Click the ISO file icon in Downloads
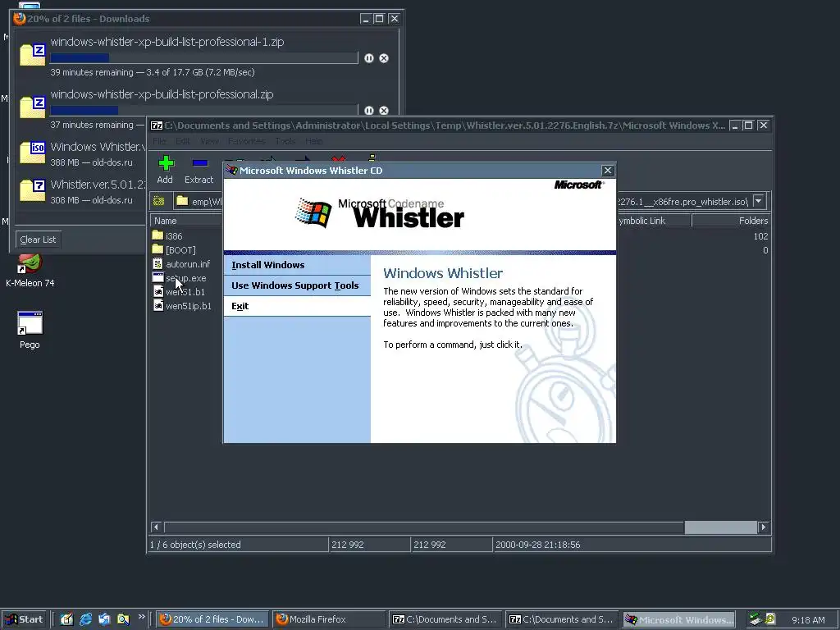The image size is (840, 630). click(33, 152)
